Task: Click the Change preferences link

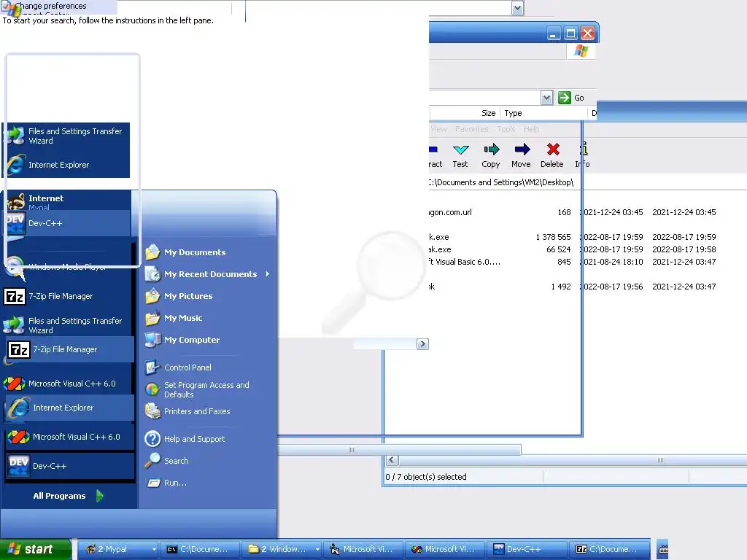Action: 50,6
